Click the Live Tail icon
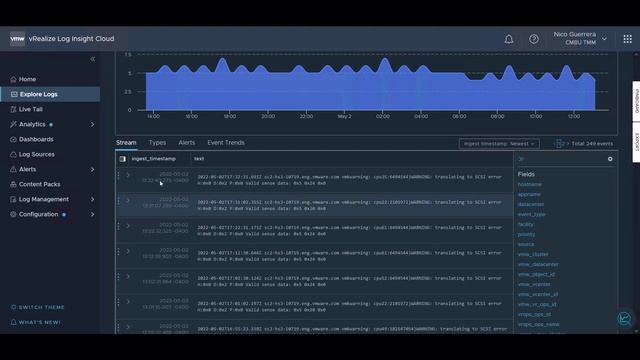The image size is (640, 360). [x=13, y=109]
